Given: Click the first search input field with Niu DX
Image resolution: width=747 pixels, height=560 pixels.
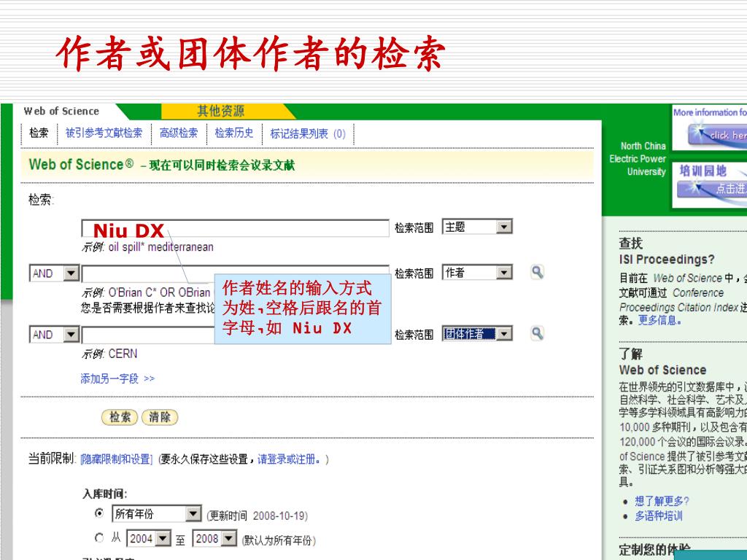Looking at the screenshot, I should 236,228.
